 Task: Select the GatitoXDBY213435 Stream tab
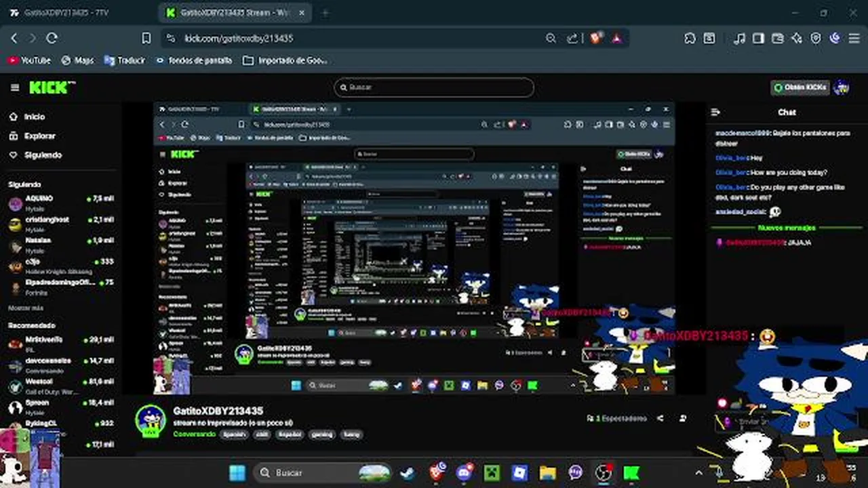click(x=235, y=13)
